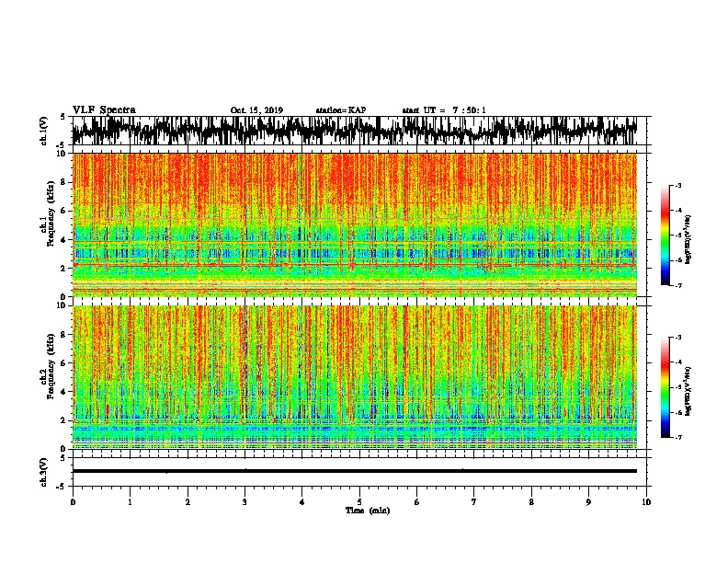Screen dimensions: 728x563
Task: Click the ch.1(V) waveform panel
Action: (361, 131)
